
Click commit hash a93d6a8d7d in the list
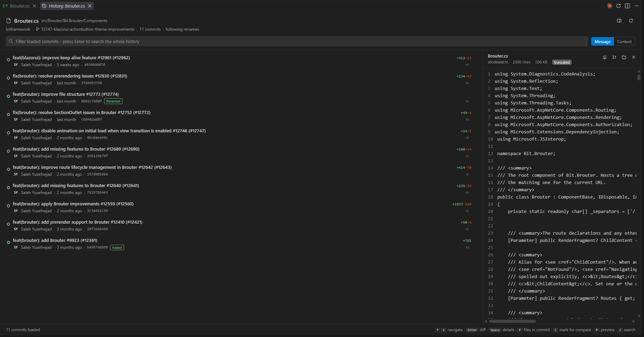click(95, 65)
